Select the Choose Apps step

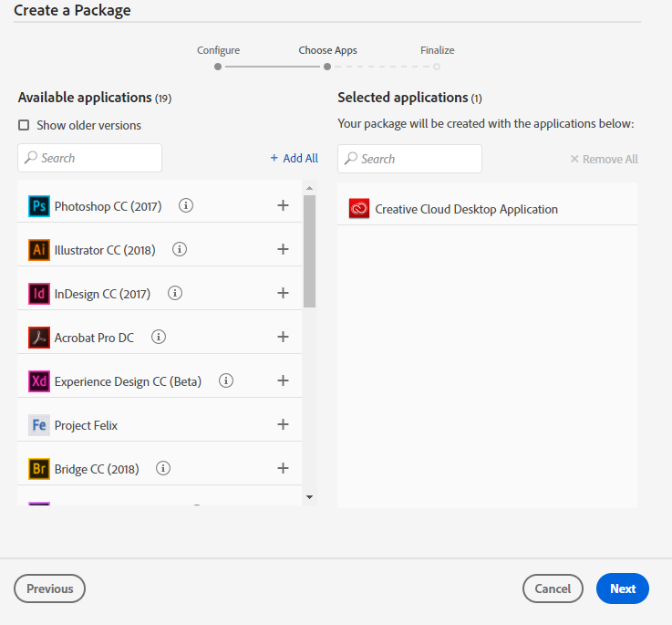tap(327, 66)
